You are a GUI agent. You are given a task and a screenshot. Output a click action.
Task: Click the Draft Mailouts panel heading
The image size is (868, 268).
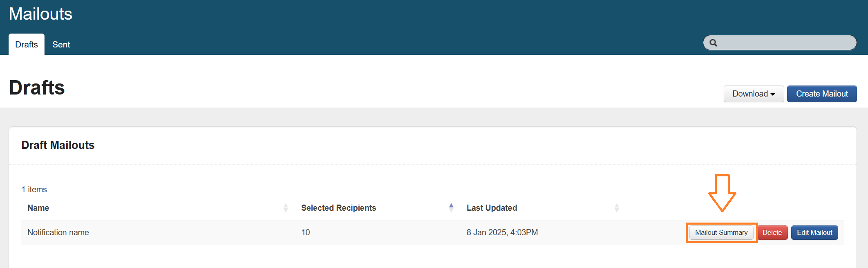58,145
